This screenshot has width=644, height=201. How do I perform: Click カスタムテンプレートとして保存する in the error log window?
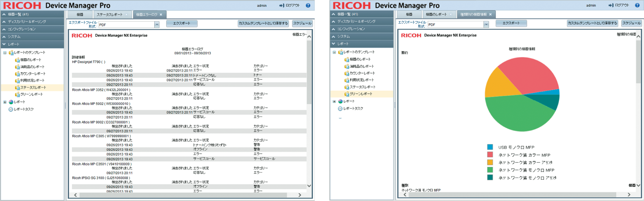point(263,23)
